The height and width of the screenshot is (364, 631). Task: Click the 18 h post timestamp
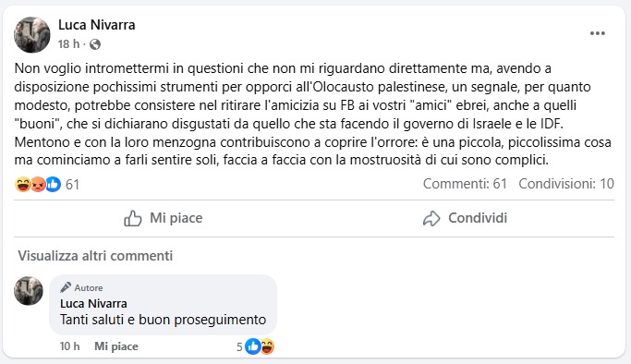pos(68,43)
